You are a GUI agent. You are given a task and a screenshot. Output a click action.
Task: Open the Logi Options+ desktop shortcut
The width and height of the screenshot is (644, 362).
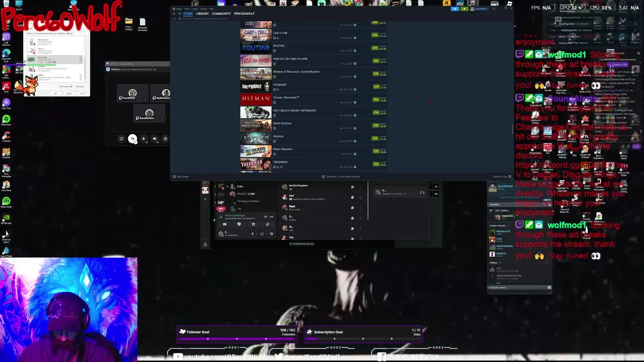[x=6, y=40]
